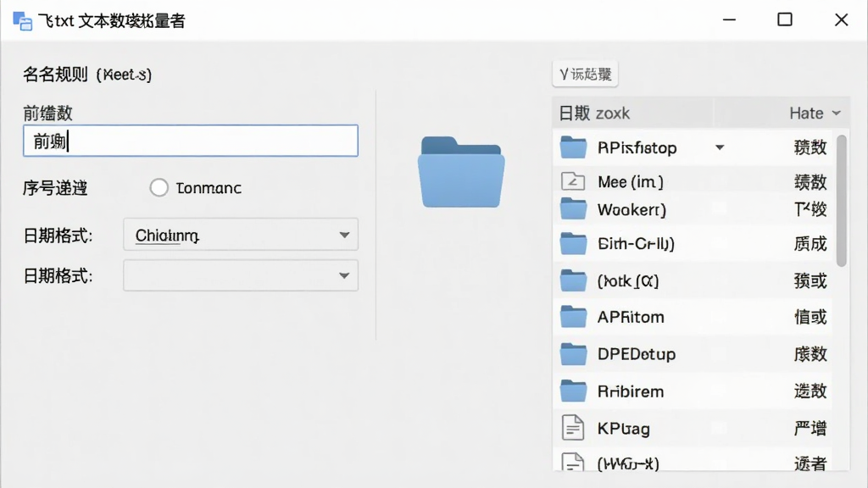The width and height of the screenshot is (868, 488).
Task: Click the filter button above the file list
Action: [x=585, y=75]
